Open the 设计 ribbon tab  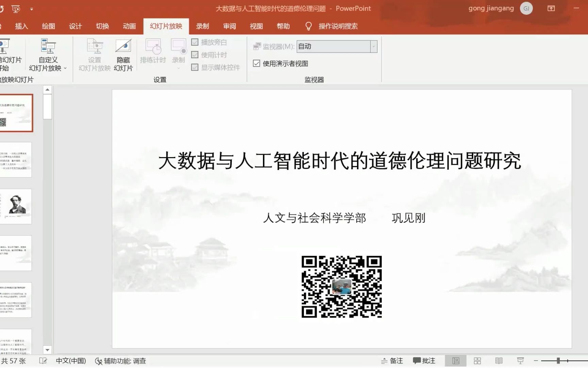coord(75,26)
